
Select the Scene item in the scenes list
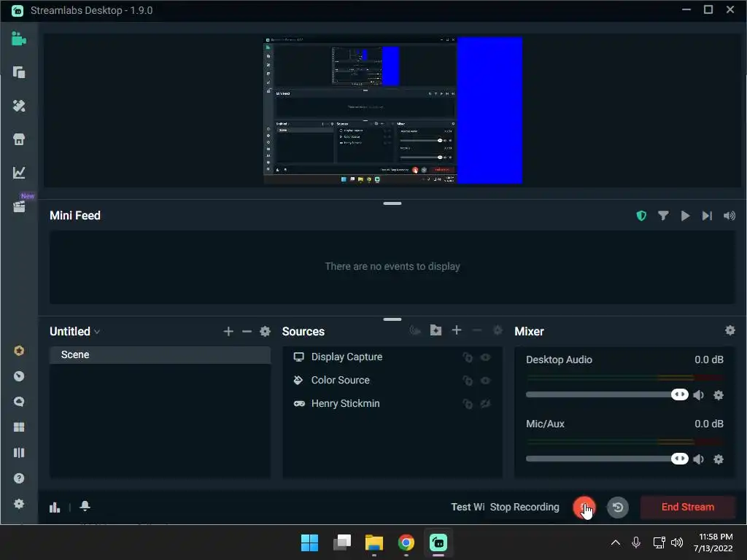click(x=160, y=355)
